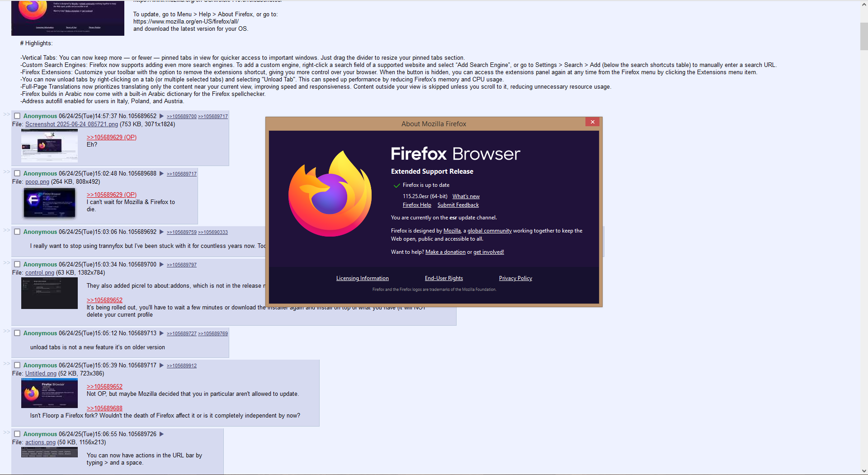
Task: Hide post 105689726 with its >> marker
Action: (6, 432)
